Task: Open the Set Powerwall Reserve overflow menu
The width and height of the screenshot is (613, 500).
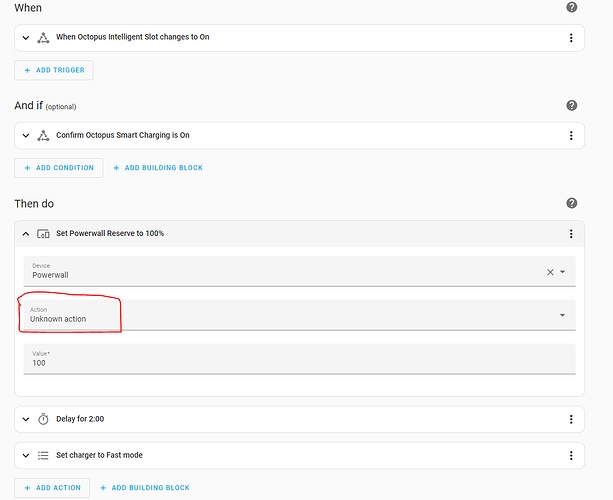Action: tap(571, 233)
